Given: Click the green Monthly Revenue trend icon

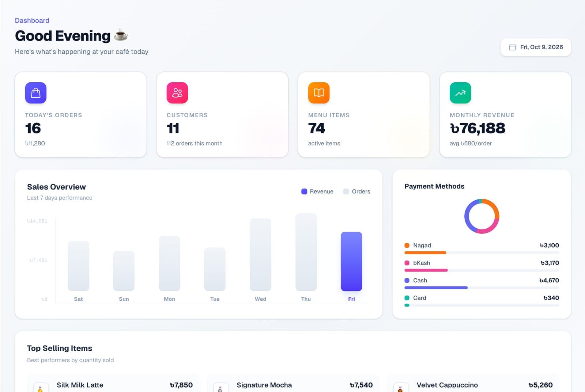Looking at the screenshot, I should point(460,93).
